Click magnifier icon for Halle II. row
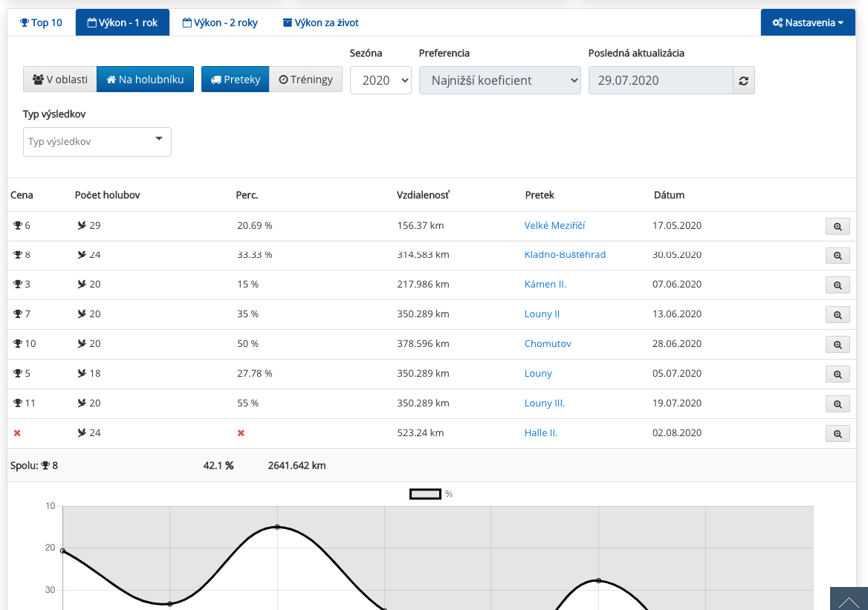Image resolution: width=868 pixels, height=610 pixels. pos(838,434)
